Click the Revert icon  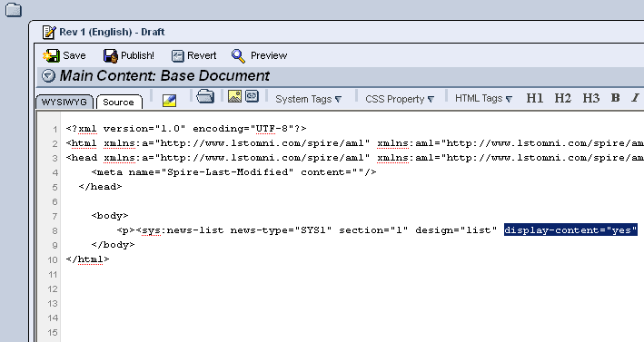[177, 55]
